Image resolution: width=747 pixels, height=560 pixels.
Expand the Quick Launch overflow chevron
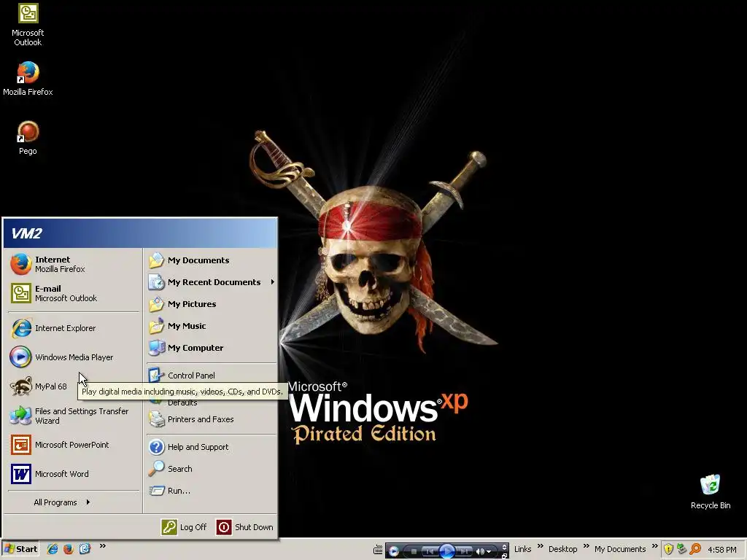coord(102,546)
